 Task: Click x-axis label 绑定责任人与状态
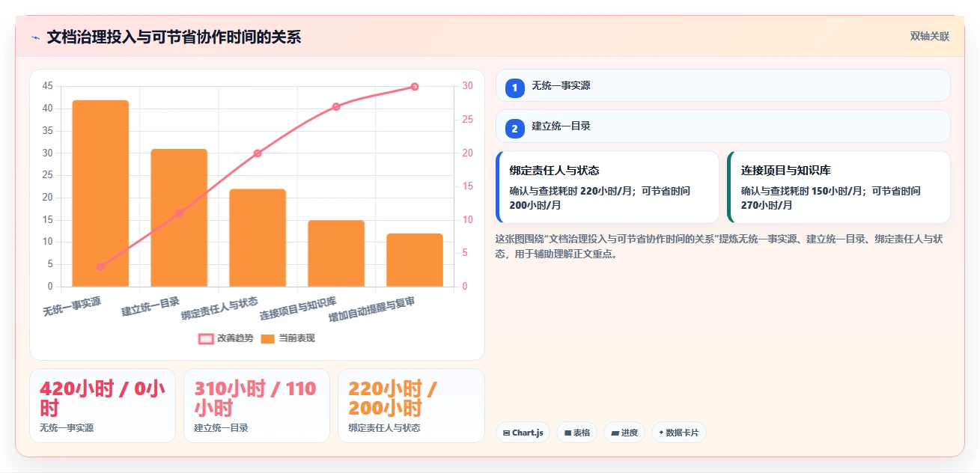tap(219, 308)
